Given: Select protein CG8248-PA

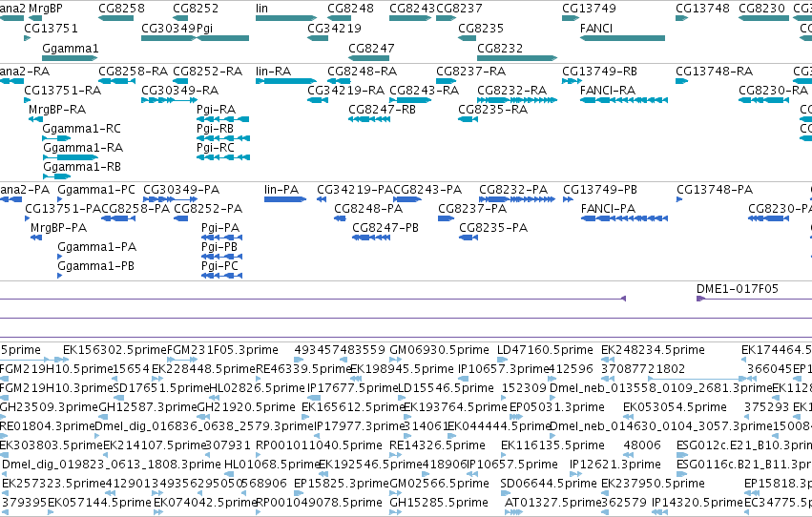Looking at the screenshot, I should click(341, 218).
